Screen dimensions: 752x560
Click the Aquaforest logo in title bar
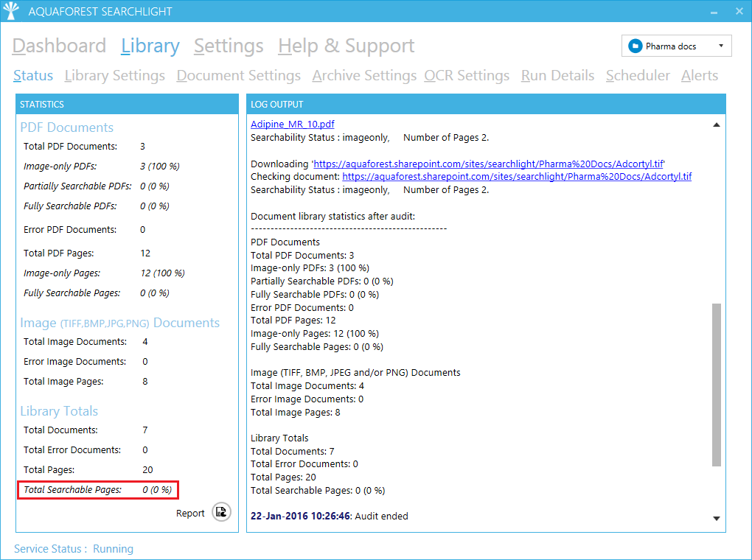(10, 11)
